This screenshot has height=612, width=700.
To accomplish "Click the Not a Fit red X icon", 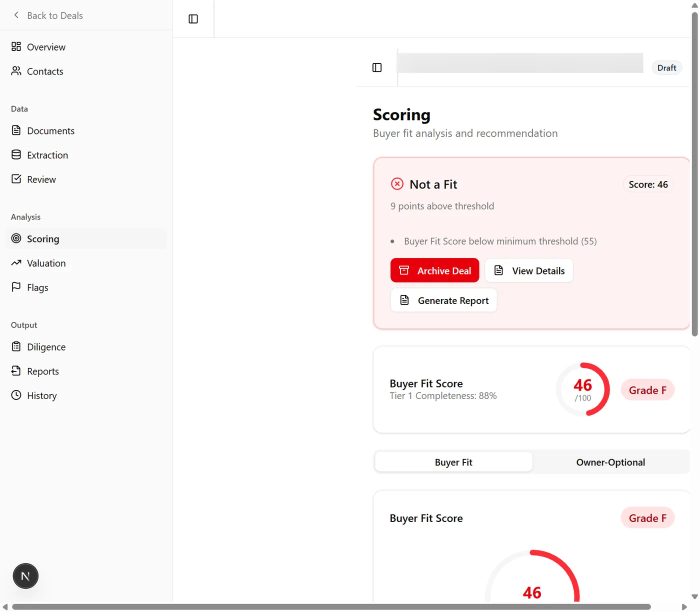I will 397,184.
